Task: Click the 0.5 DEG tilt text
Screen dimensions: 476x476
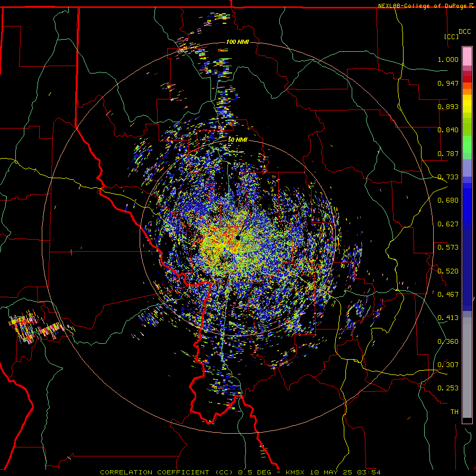Action: [254, 472]
